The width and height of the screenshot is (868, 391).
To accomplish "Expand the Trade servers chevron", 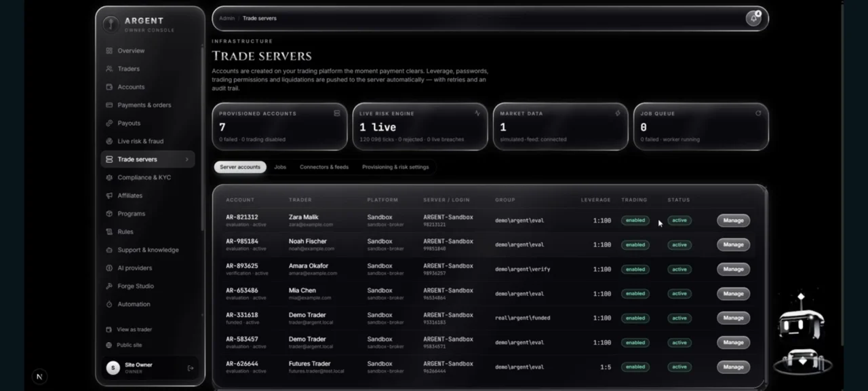I will coord(186,160).
